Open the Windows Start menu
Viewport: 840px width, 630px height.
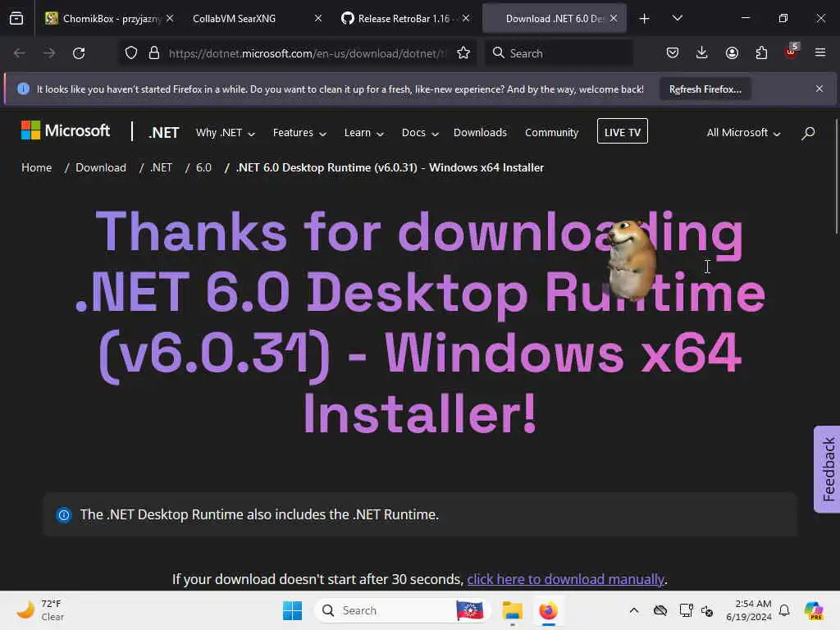[293, 610]
